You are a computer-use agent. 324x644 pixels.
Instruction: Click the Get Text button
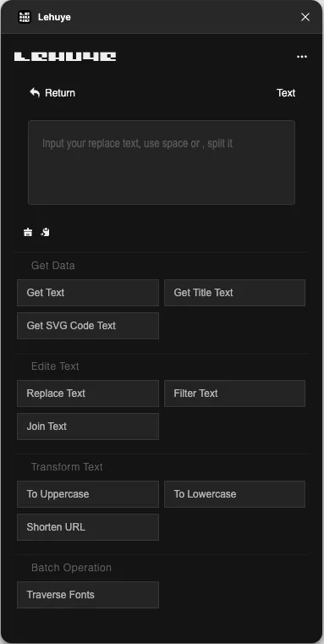88,293
